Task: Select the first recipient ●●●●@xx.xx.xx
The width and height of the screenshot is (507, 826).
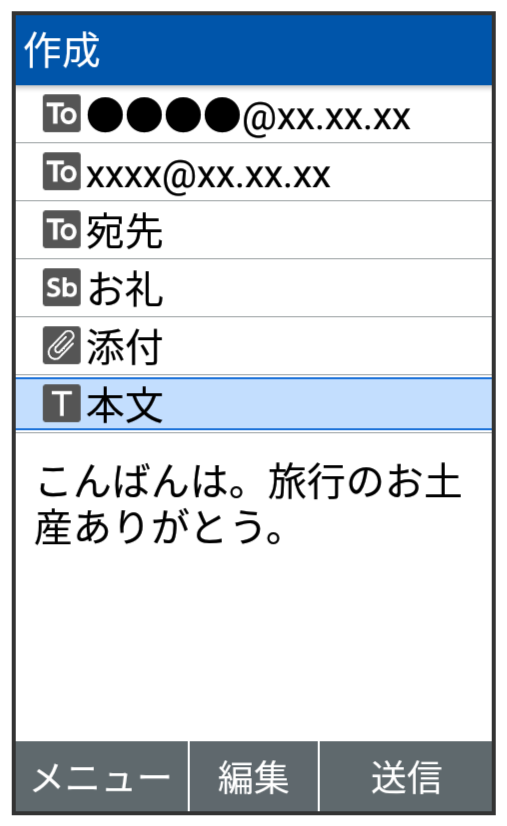Action: 254,114
